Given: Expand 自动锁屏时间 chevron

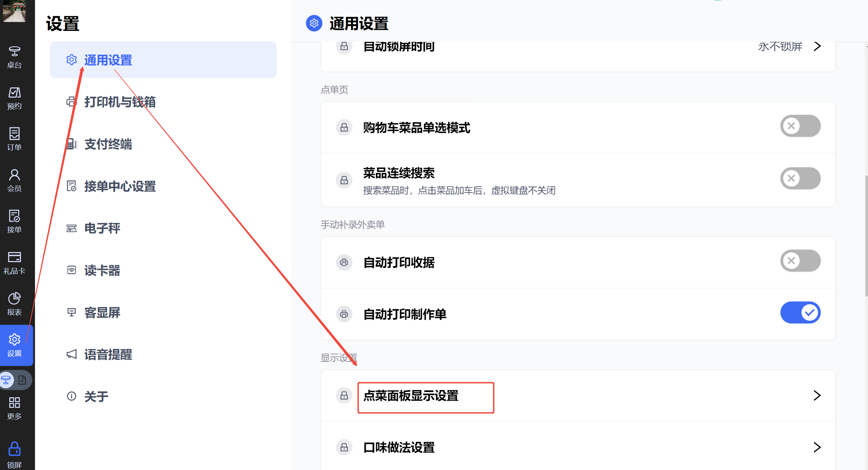Looking at the screenshot, I should point(818,46).
